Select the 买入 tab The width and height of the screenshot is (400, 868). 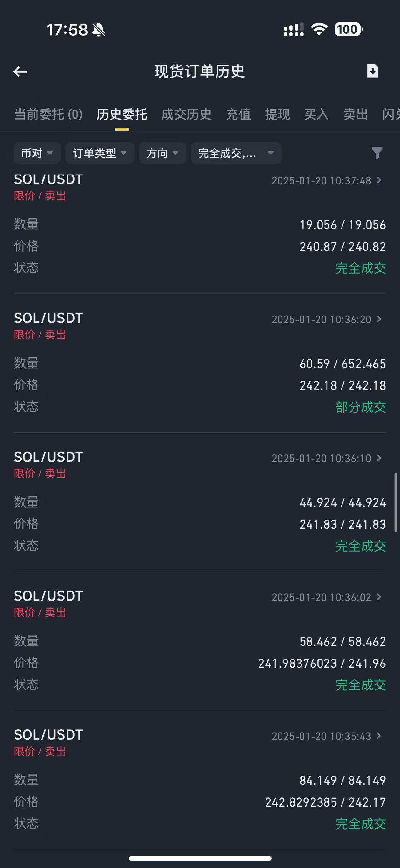click(317, 114)
